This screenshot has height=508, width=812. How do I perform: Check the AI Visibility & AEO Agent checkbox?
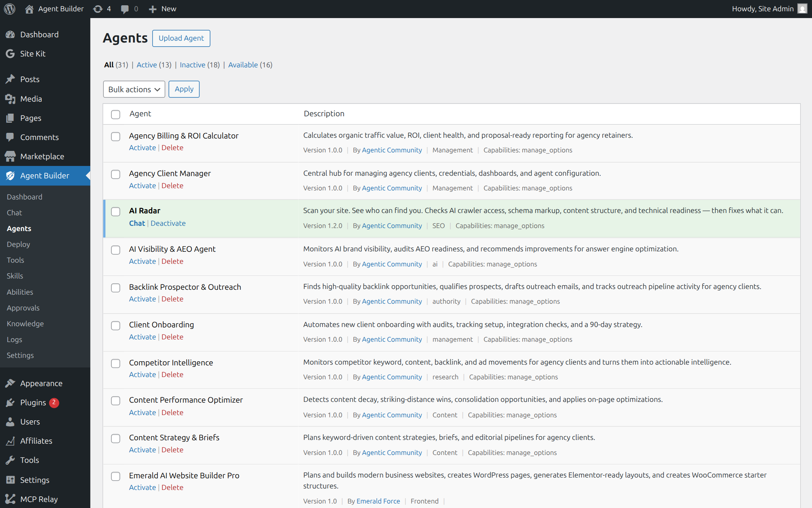point(116,250)
